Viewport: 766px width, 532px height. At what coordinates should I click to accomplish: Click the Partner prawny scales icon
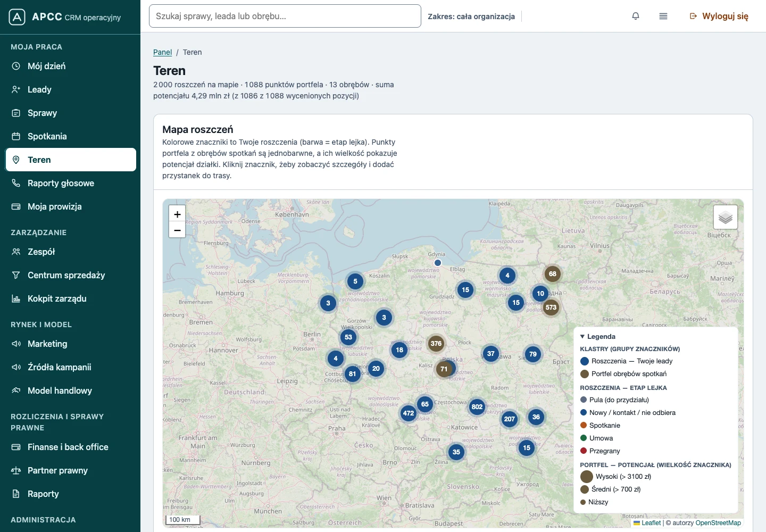16,470
